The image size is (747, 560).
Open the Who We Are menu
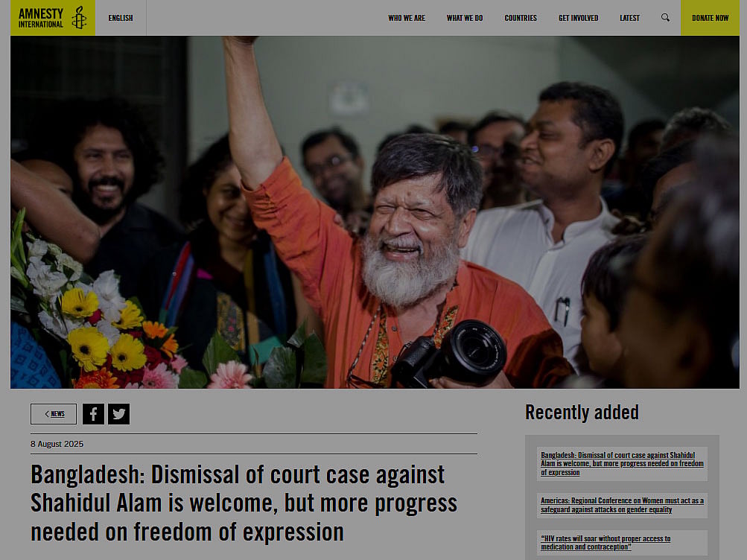coord(407,18)
